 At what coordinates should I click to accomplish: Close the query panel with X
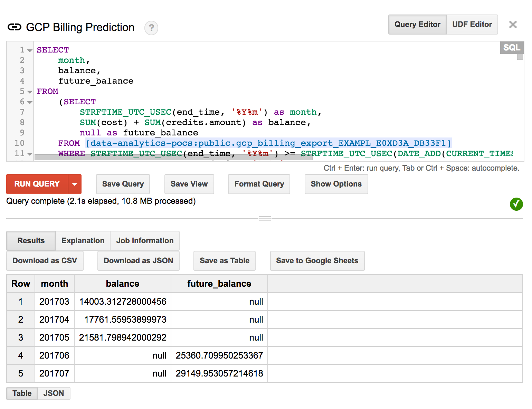[513, 25]
